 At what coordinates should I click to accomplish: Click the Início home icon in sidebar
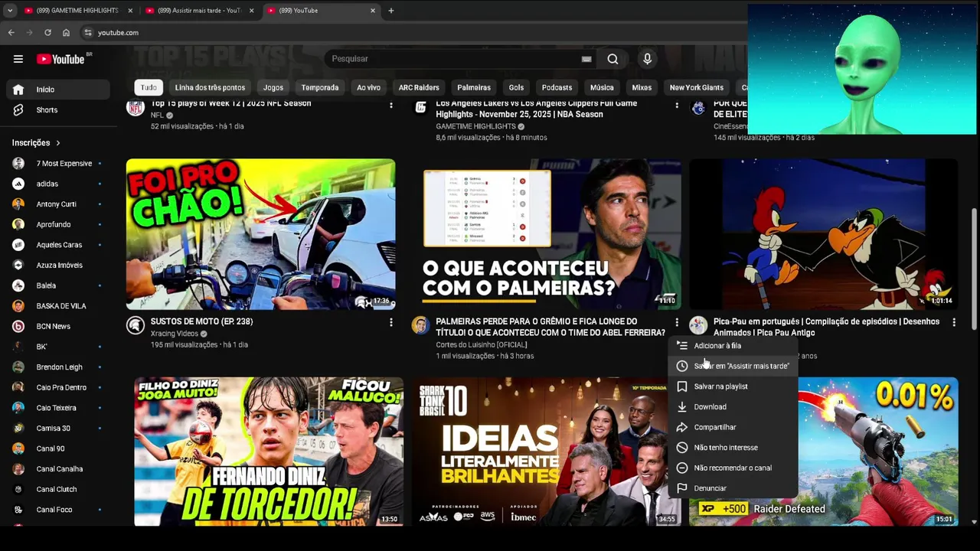pos(18,90)
